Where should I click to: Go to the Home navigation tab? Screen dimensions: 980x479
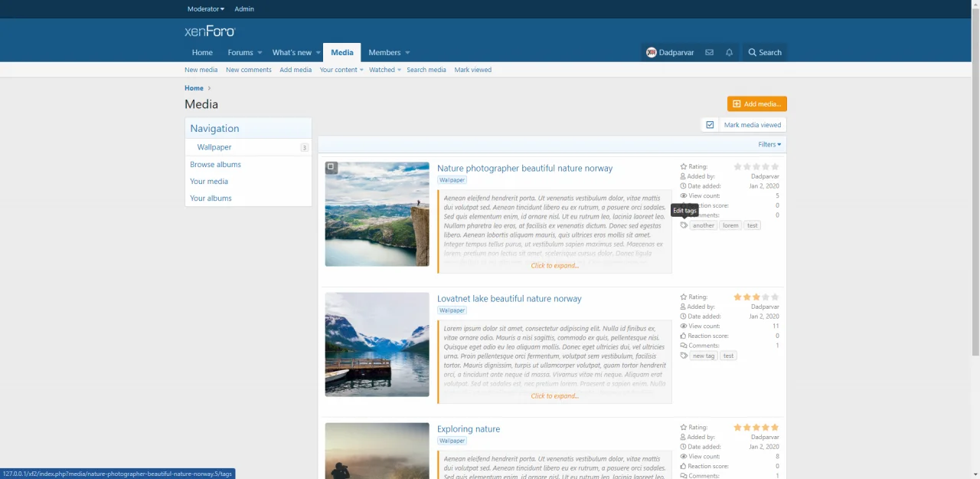click(x=202, y=52)
